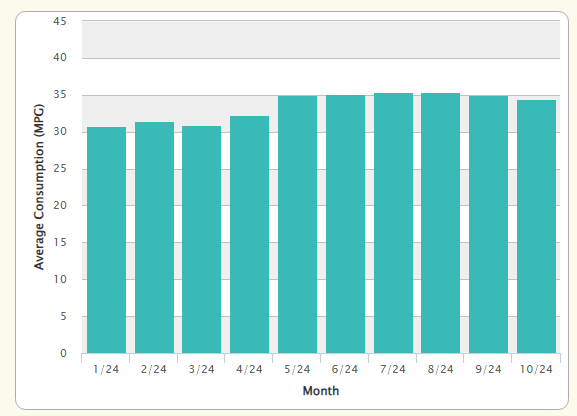The width and height of the screenshot is (577, 416).
Task: Select the 10/24 bar in chart
Action: click(536, 226)
